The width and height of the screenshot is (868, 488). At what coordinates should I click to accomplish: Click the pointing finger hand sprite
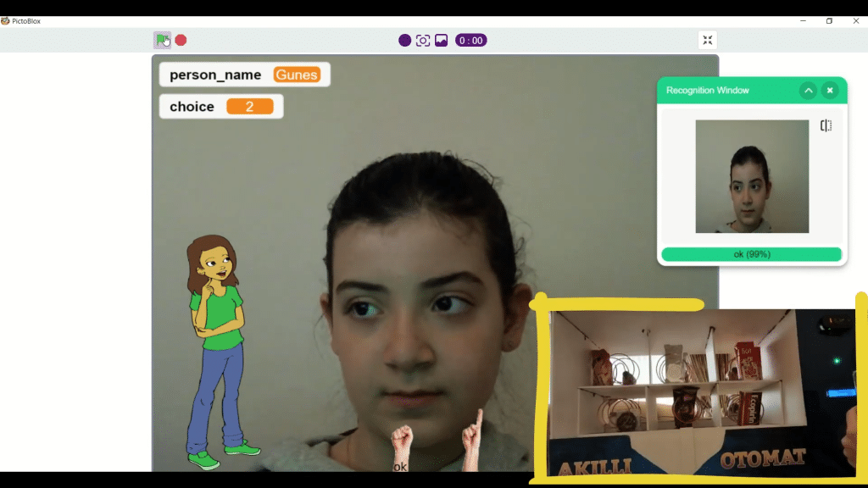[473, 441]
